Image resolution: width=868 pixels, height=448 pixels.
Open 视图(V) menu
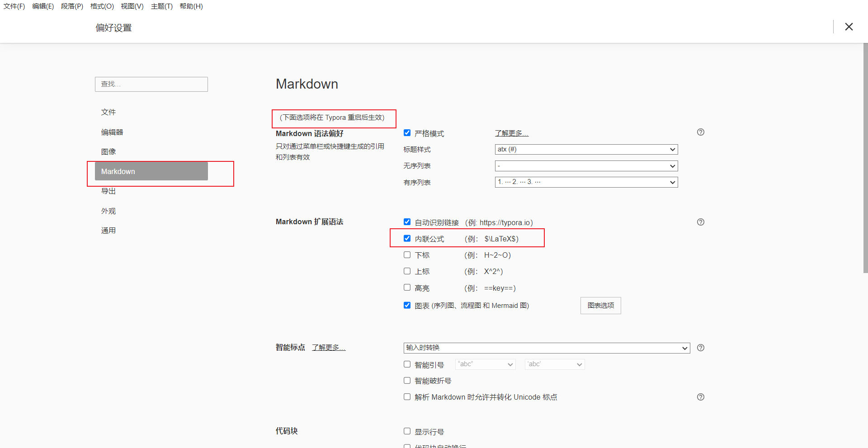[x=132, y=6]
